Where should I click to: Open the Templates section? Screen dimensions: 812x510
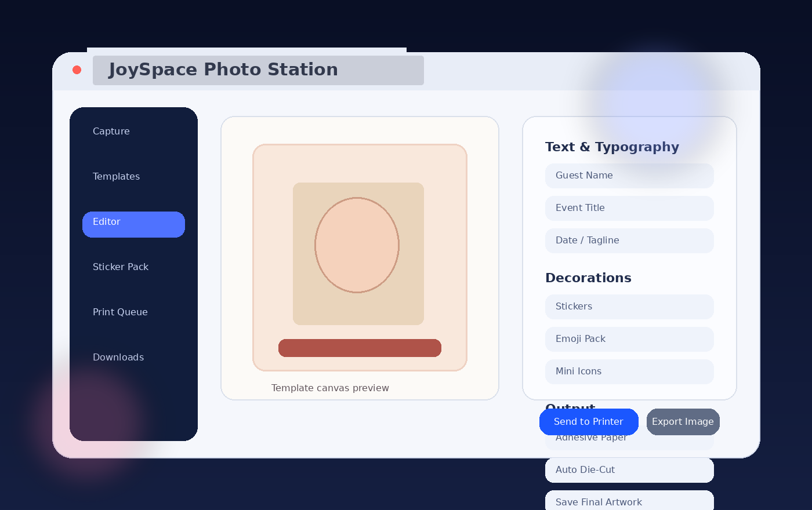click(116, 176)
